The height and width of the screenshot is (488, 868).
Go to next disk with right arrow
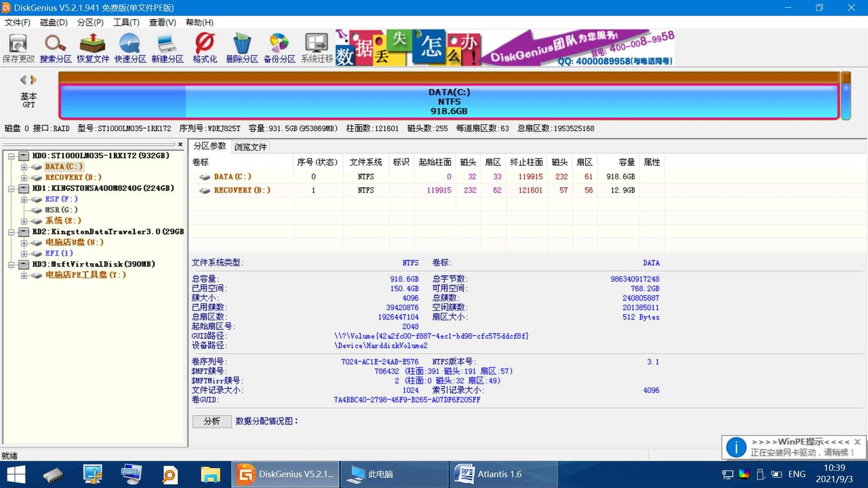34,80
